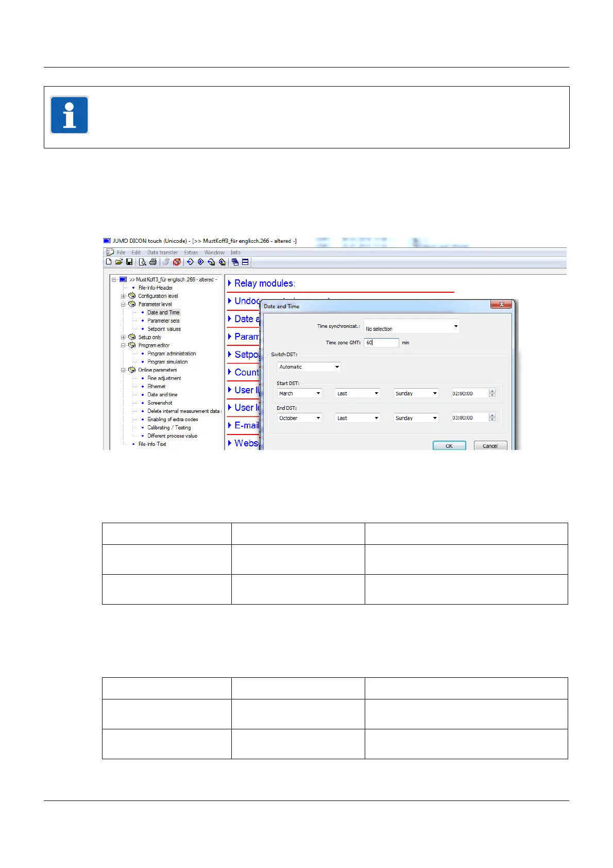
Task: Select Screenshot tree item
Action: tap(160, 403)
